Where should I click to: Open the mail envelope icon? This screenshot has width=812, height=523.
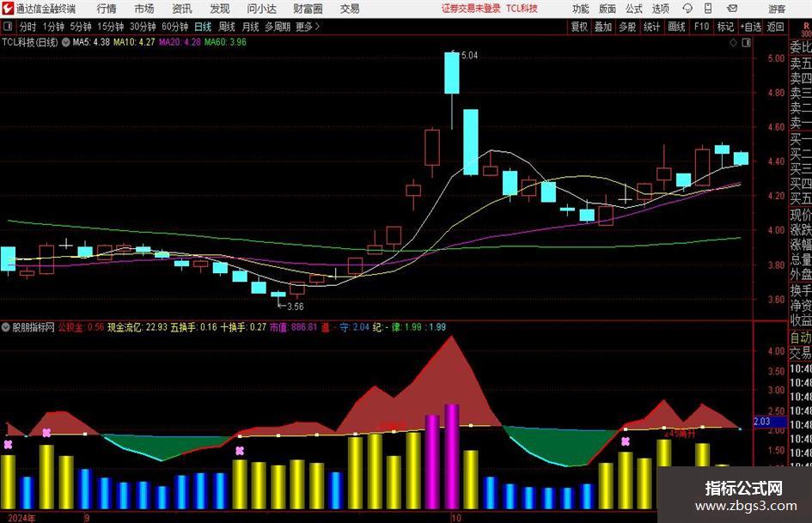[x=732, y=9]
